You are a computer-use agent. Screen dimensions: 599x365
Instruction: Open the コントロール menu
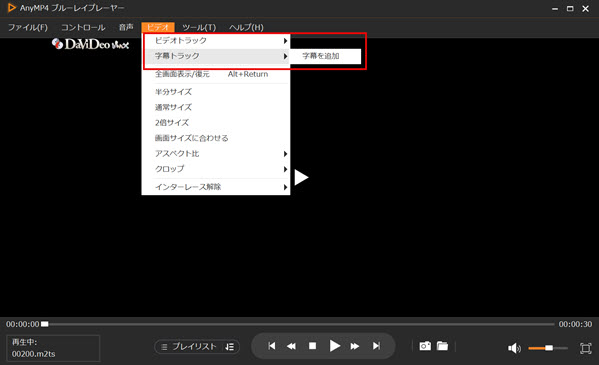click(83, 28)
